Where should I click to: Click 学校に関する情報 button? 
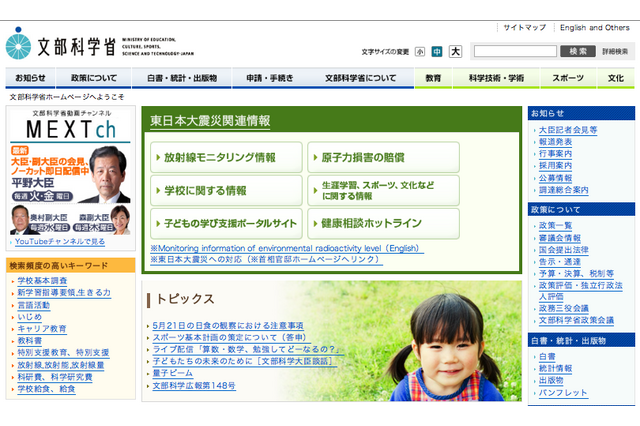coord(226,190)
